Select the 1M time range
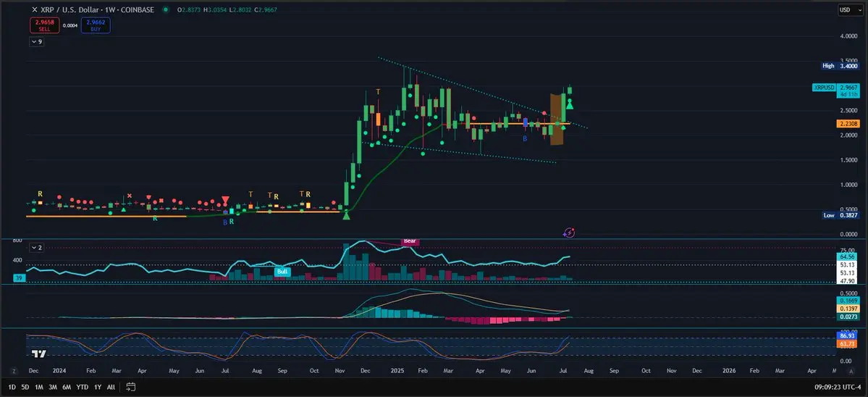The width and height of the screenshot is (868, 397). point(39,387)
